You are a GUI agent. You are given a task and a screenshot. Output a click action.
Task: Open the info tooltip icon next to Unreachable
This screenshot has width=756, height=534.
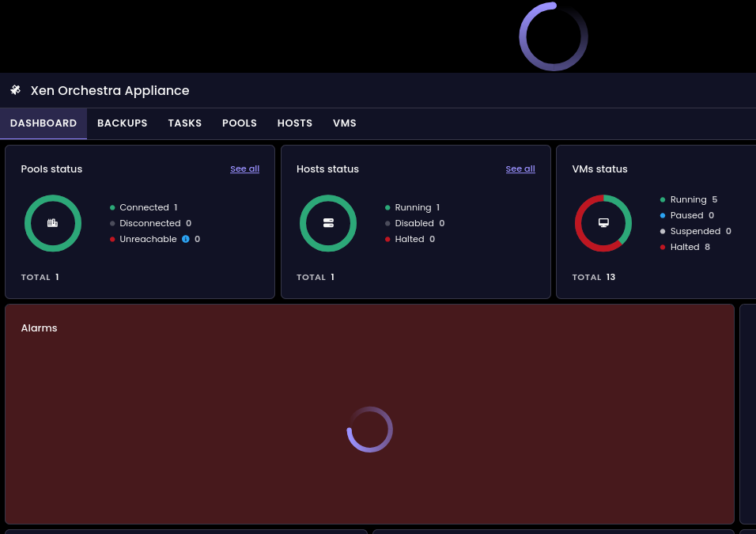coord(184,239)
